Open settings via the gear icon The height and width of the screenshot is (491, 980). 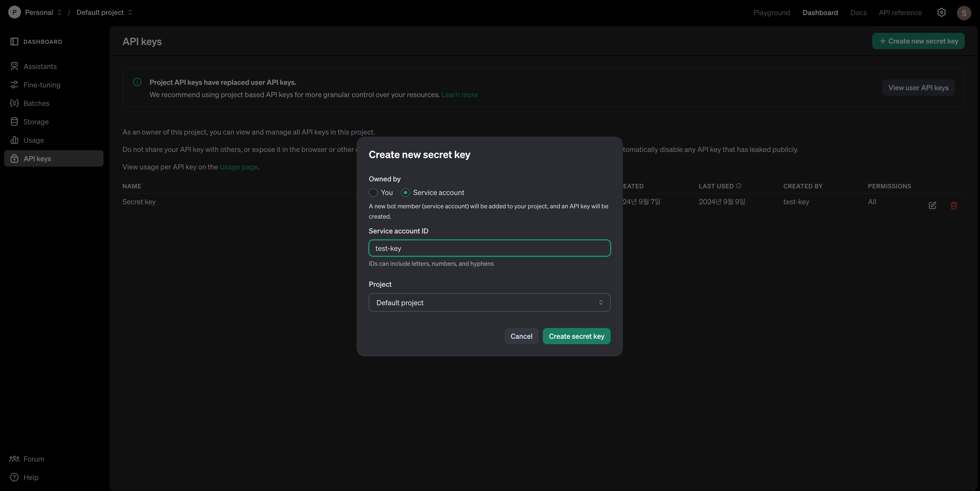[941, 13]
